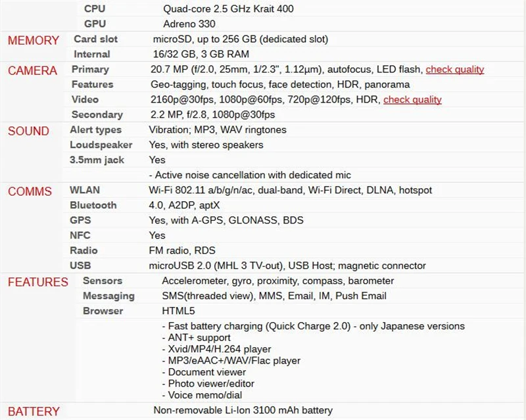Click the Card slot spec label
Screen dimensions: 526x420
pyautogui.click(x=95, y=39)
